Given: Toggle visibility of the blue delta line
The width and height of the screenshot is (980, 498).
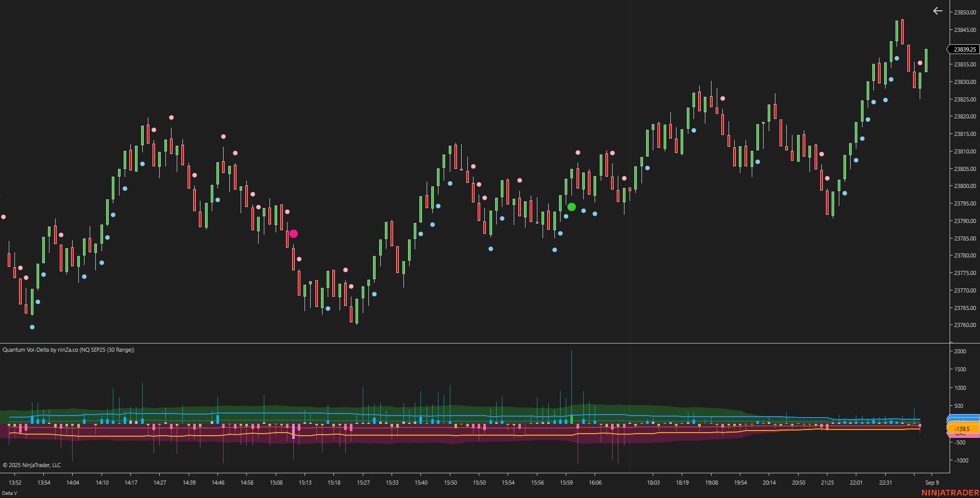Looking at the screenshot, I should coord(670,415).
